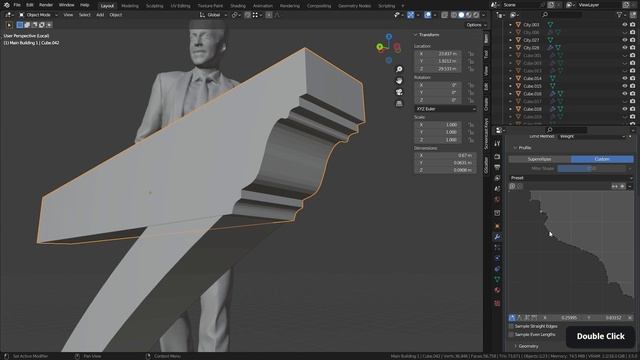640x360 pixels.
Task: Click the profile point X coordinate field
Action: 561,318
